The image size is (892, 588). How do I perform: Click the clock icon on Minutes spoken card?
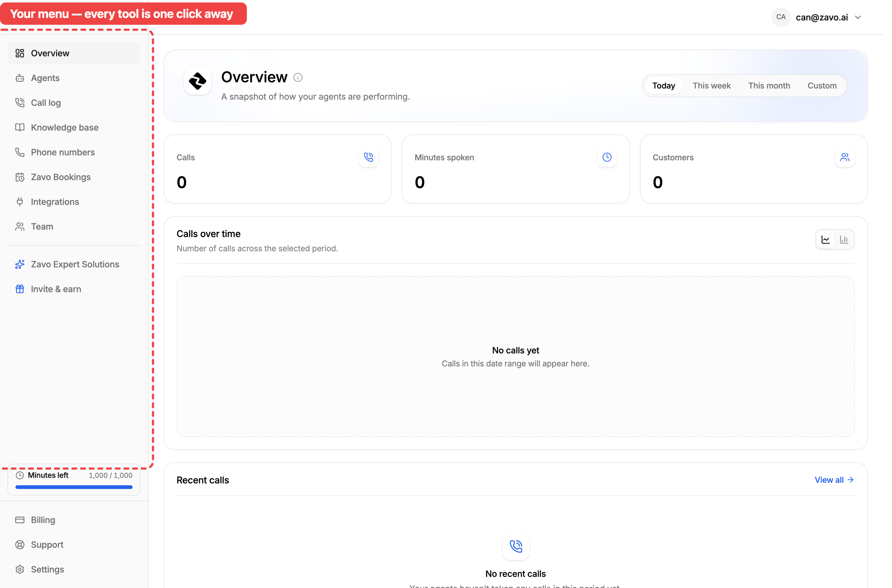click(607, 157)
